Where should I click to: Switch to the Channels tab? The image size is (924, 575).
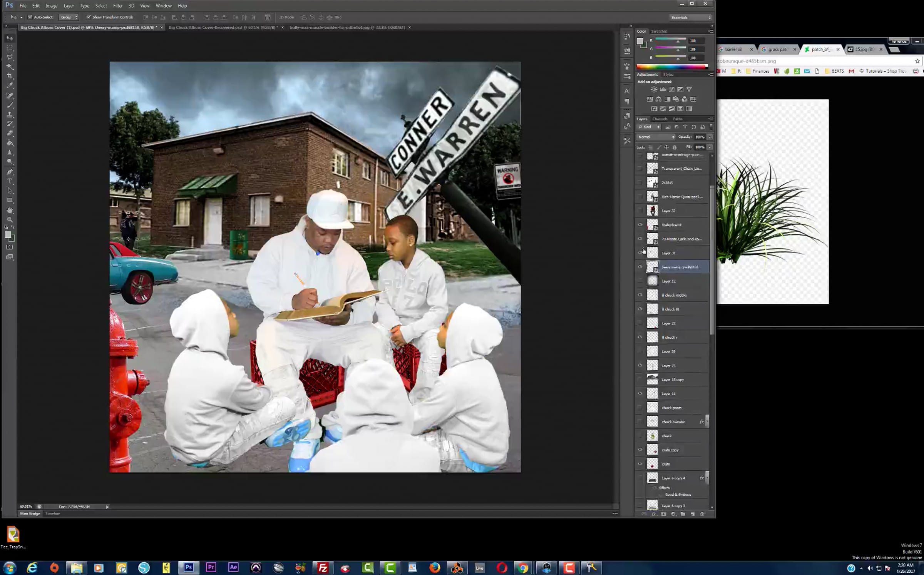tap(660, 119)
